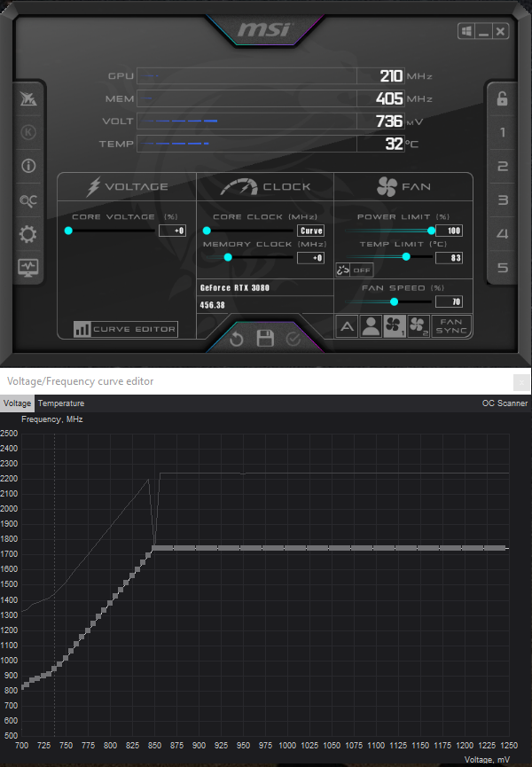Click the Fan panel header
The height and width of the screenshot is (767, 532).
(403, 186)
